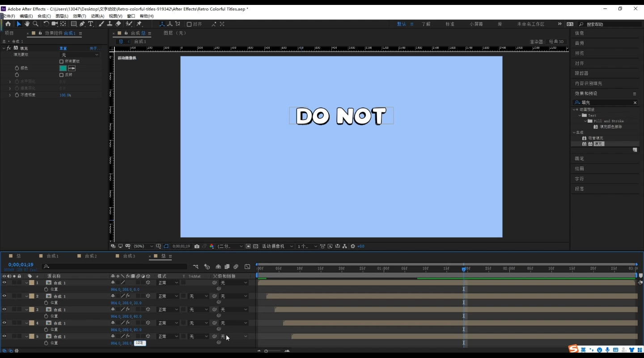Open show channel color management icon
The width and height of the screenshot is (644, 358).
point(212,246)
